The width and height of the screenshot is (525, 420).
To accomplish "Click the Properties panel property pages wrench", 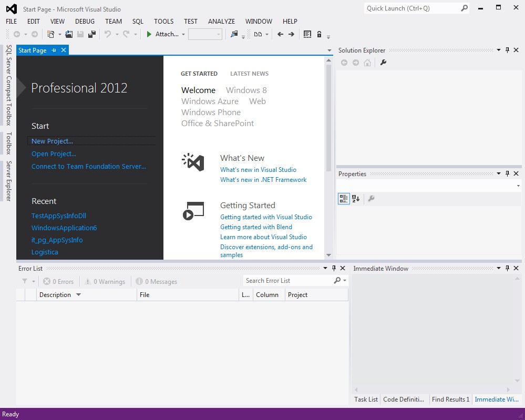I will (371, 199).
